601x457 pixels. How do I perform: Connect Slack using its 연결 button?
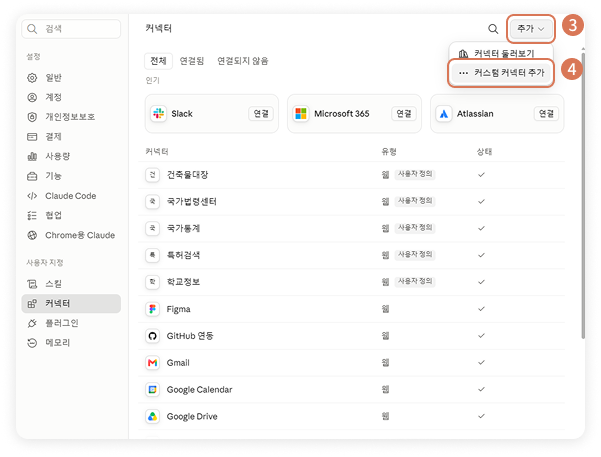point(261,113)
